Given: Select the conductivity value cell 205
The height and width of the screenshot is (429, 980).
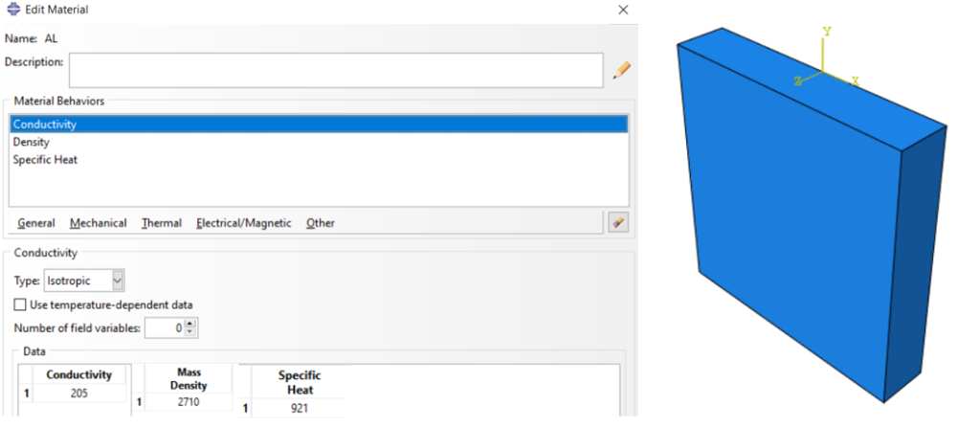Looking at the screenshot, I should pos(79,394).
